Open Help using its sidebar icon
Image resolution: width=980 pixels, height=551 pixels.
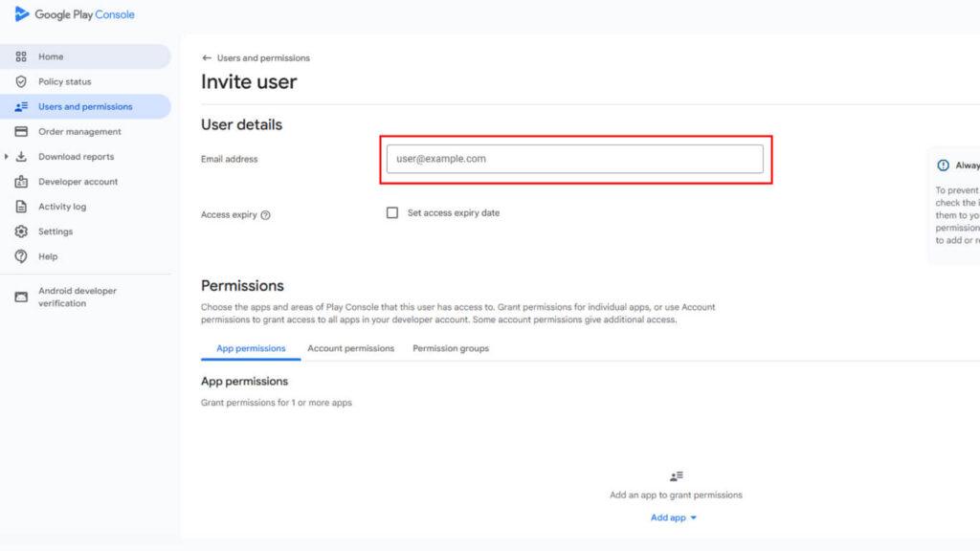[x=21, y=255]
